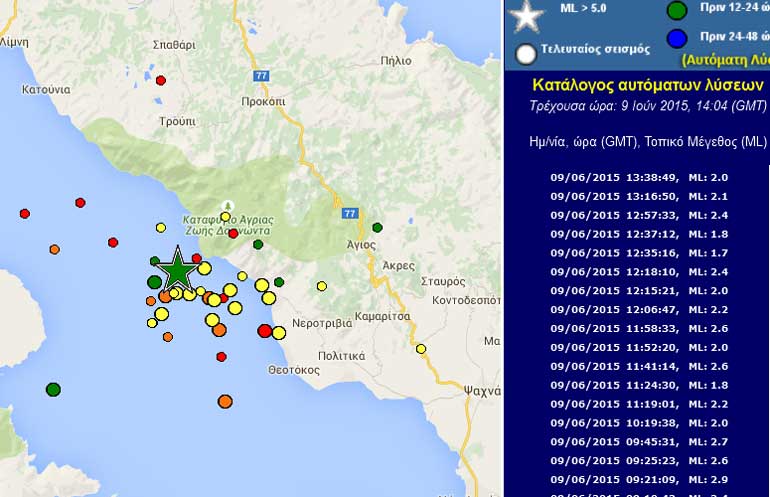The width and height of the screenshot is (770, 497).
Task: Click the white star ML > 5.0 legend icon
Action: (526, 14)
